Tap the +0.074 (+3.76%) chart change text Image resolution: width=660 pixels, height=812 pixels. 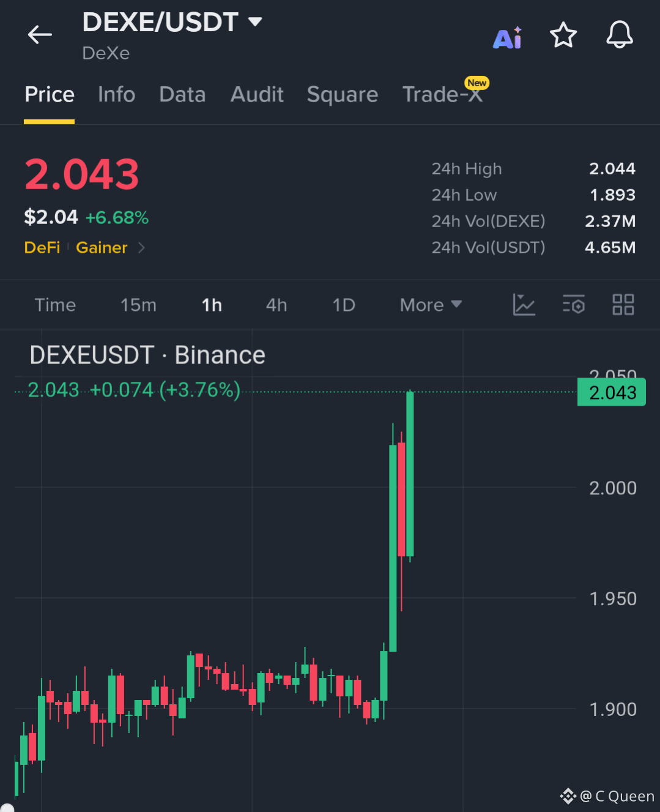coord(165,390)
